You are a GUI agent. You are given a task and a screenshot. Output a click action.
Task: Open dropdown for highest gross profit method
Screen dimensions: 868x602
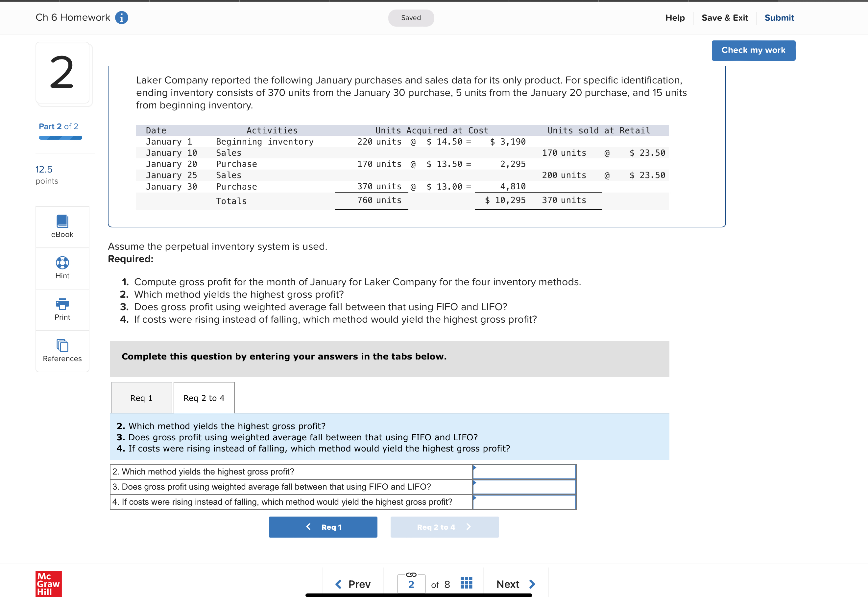point(524,472)
